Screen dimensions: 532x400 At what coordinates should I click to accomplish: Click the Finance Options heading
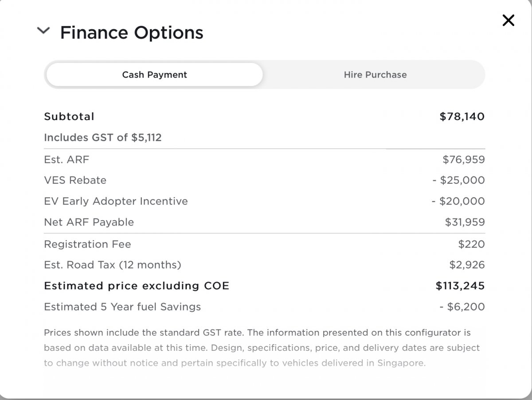pyautogui.click(x=132, y=33)
